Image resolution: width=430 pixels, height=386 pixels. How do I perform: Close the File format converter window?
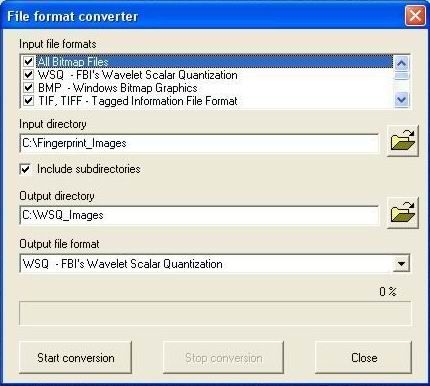[415, 16]
